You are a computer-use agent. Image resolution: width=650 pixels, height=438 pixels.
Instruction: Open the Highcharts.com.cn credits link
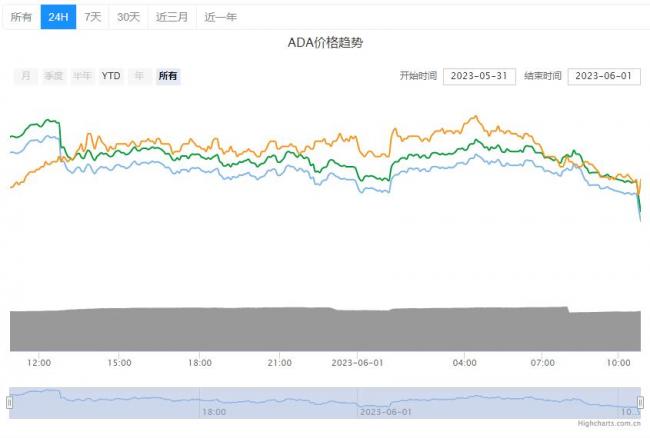[x=609, y=425]
